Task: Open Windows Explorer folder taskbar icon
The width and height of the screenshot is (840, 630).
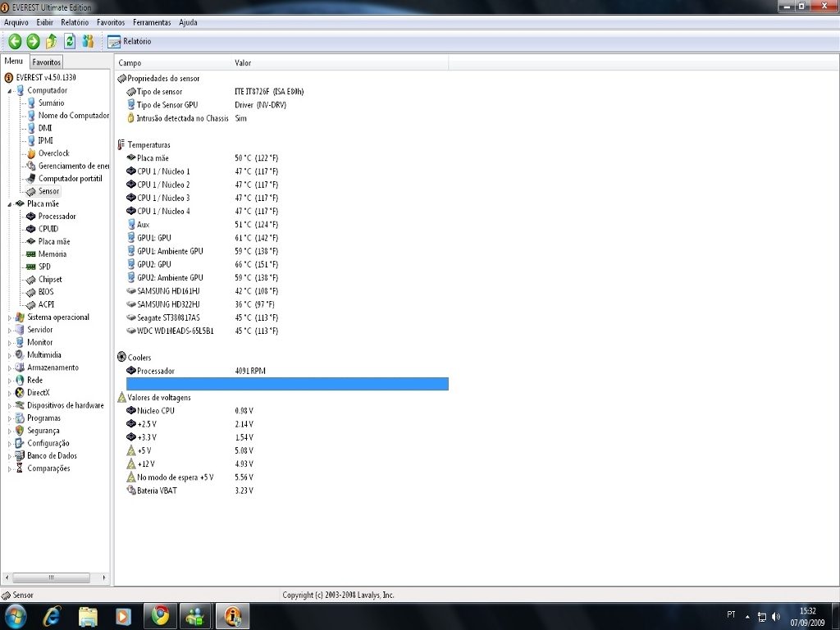Action: (88, 616)
